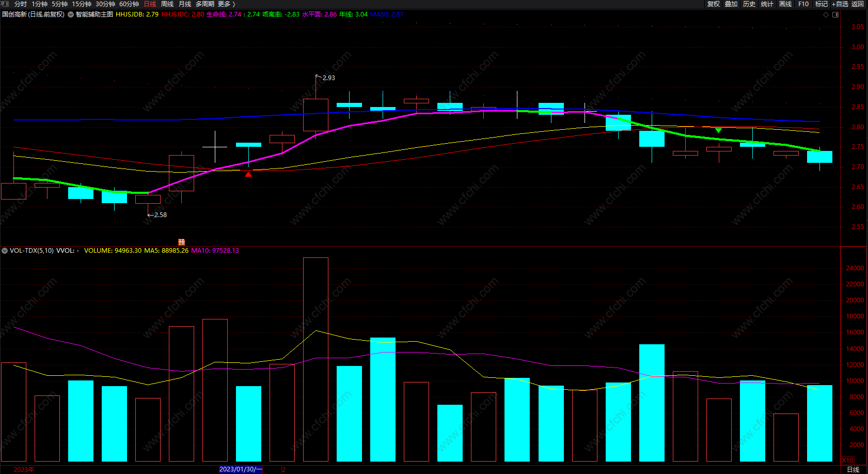This screenshot has width=868, height=474.
Task: Click the 返回 back button
Action: (x=858, y=4)
